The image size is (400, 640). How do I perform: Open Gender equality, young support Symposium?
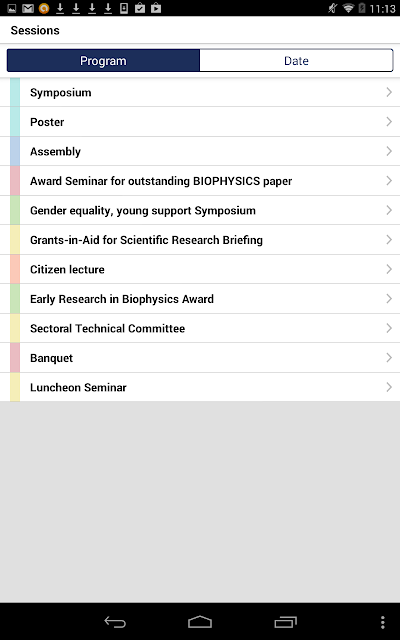point(200,210)
